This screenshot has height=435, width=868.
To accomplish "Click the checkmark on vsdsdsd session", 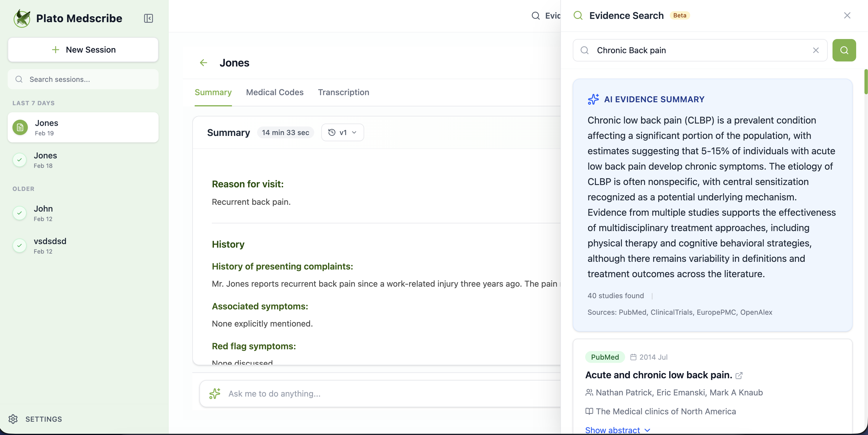I will tap(19, 246).
